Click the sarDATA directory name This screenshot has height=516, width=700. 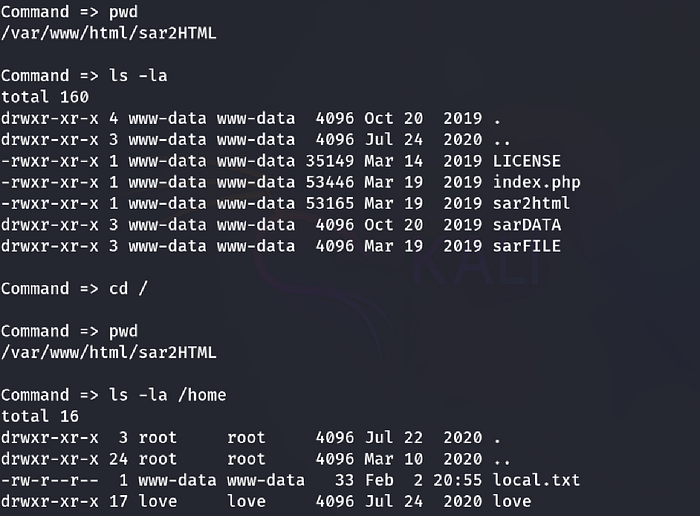[526, 225]
